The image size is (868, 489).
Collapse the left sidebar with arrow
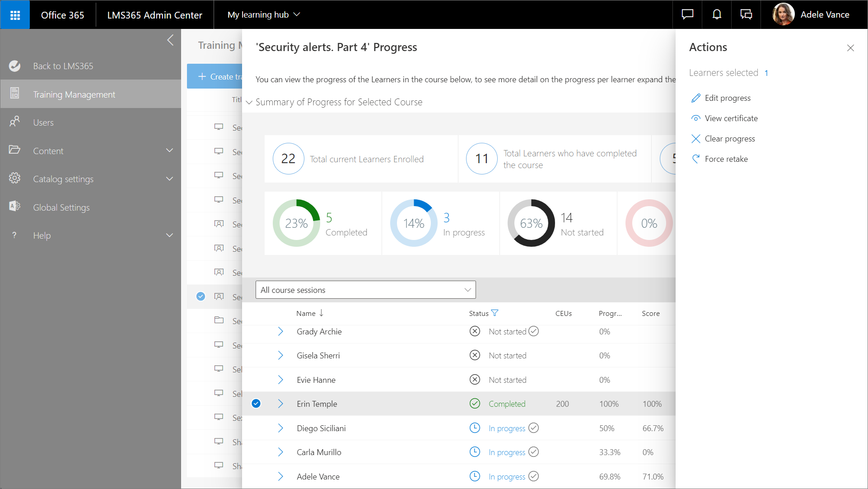(x=170, y=40)
